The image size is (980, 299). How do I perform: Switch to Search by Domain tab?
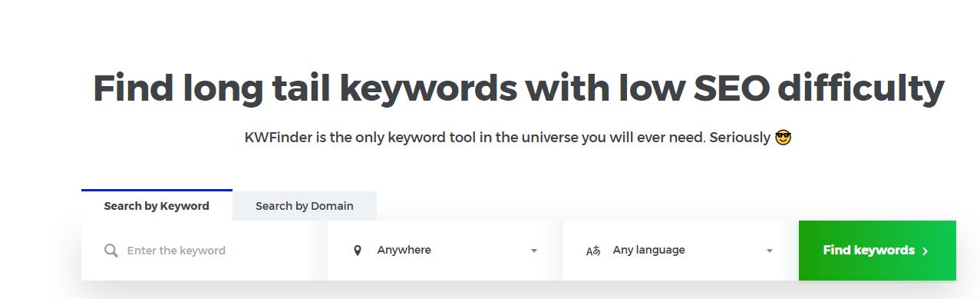[305, 206]
